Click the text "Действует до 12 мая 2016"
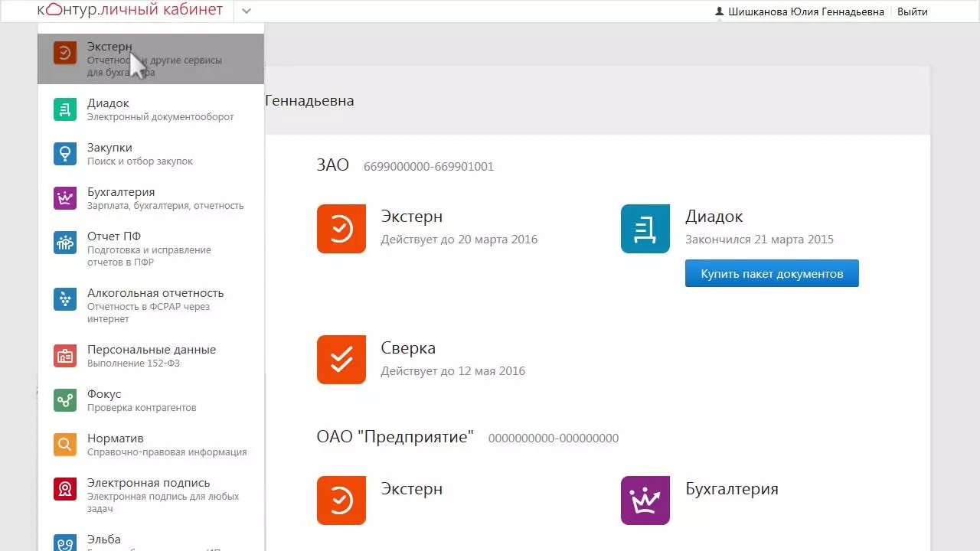 (x=453, y=371)
